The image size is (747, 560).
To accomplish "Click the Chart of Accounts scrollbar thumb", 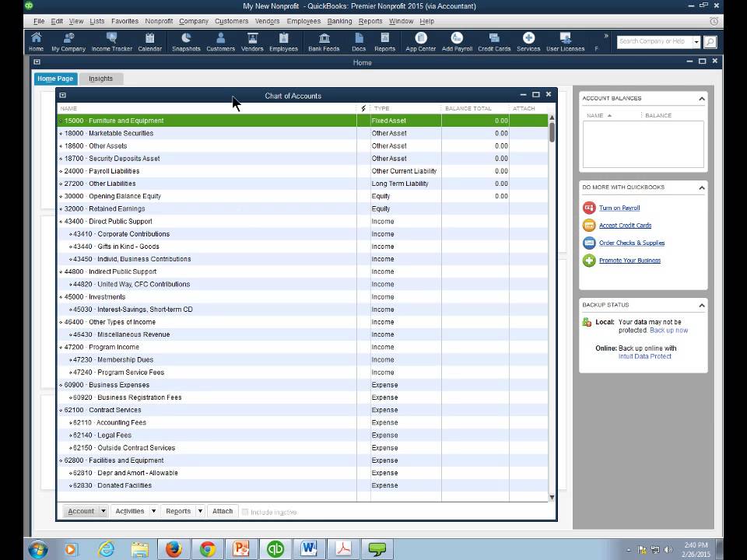I will tap(552, 132).
